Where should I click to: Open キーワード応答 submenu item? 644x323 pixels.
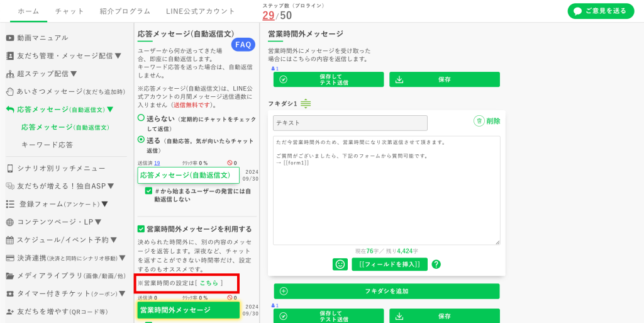[x=47, y=145]
